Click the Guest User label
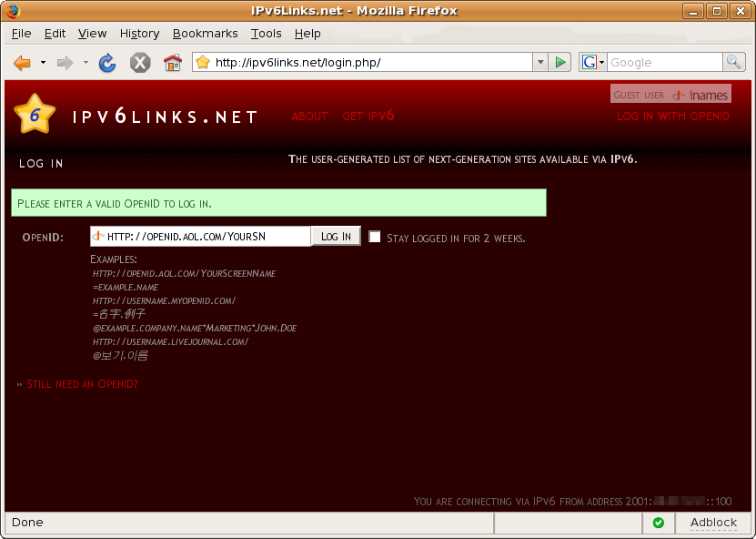The height and width of the screenshot is (539, 756). pos(639,95)
